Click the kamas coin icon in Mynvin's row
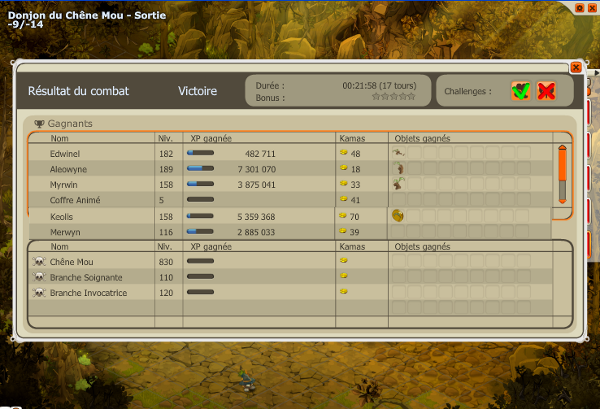This screenshot has width=600, height=409. click(344, 183)
